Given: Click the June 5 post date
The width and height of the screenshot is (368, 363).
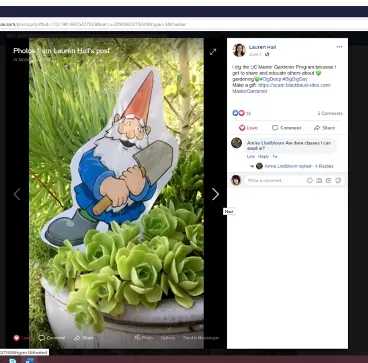Looking at the screenshot, I should coord(255,54).
